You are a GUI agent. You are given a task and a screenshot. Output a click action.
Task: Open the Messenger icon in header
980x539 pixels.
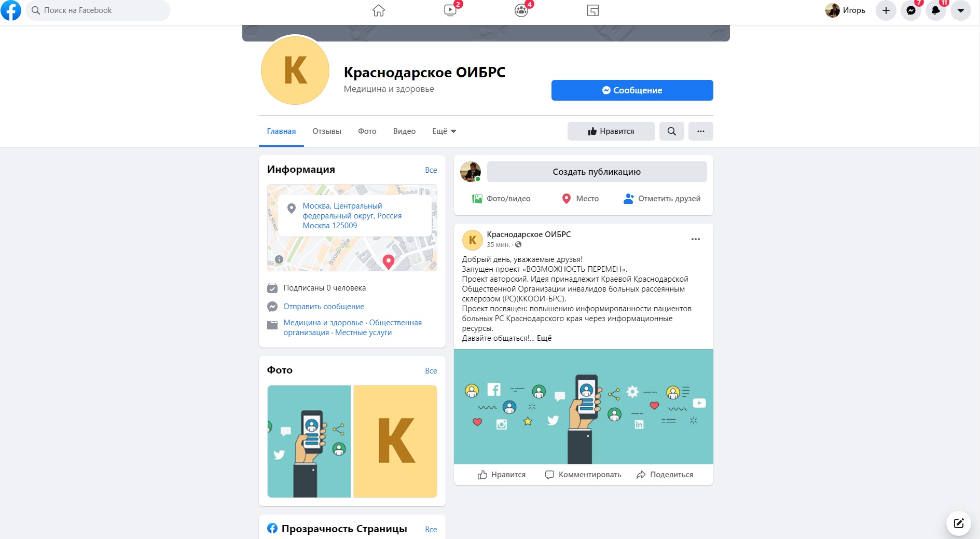[911, 10]
